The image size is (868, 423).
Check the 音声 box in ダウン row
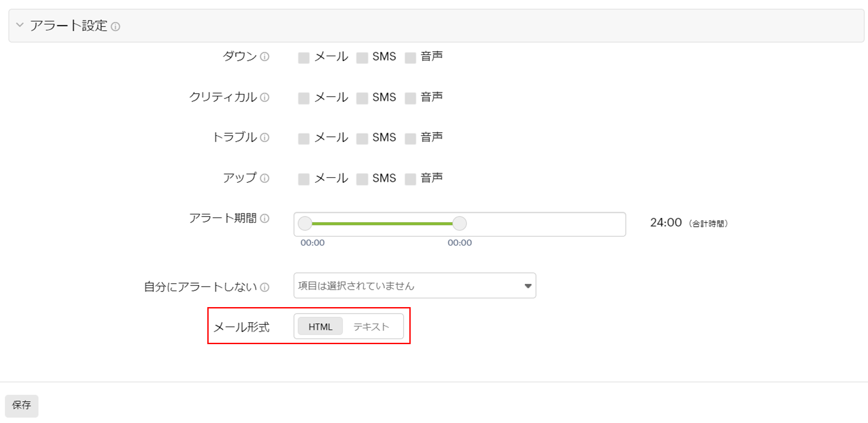pos(410,58)
